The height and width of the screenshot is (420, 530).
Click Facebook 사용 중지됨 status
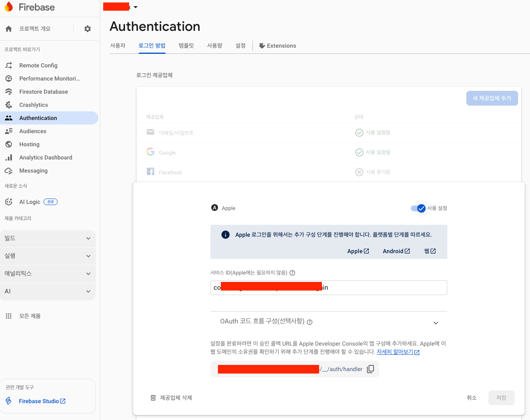373,172
